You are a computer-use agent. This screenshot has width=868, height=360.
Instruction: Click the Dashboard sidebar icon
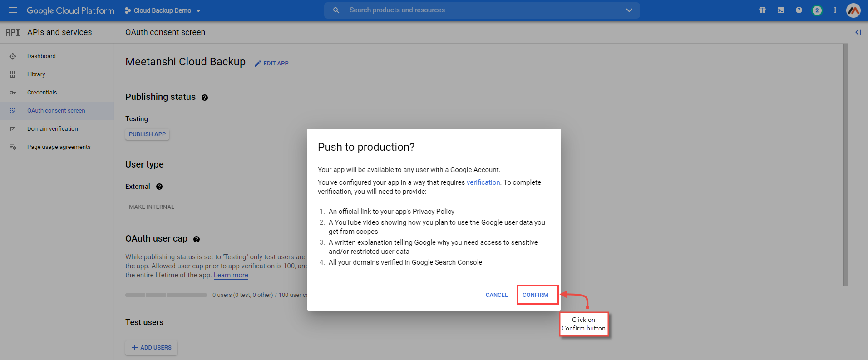click(x=13, y=56)
